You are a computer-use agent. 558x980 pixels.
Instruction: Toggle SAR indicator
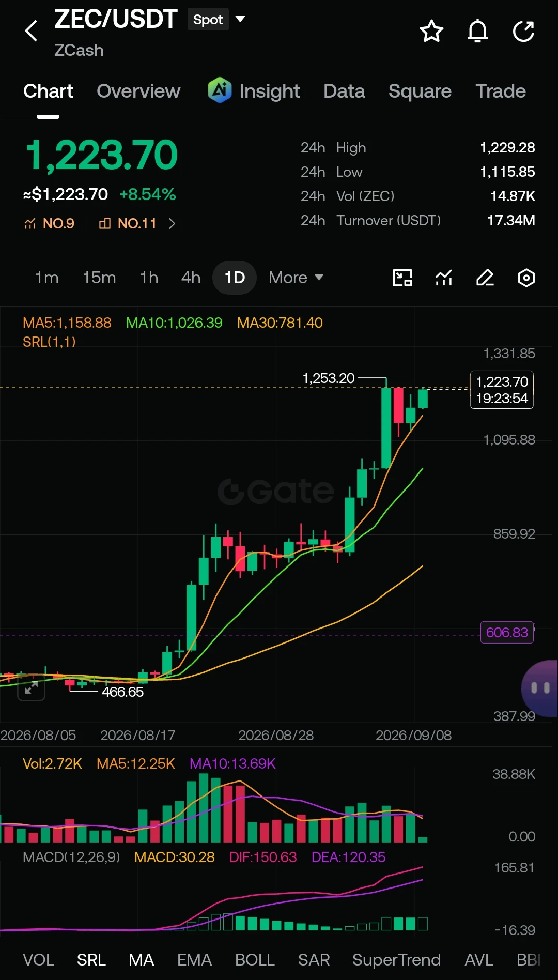[314, 960]
